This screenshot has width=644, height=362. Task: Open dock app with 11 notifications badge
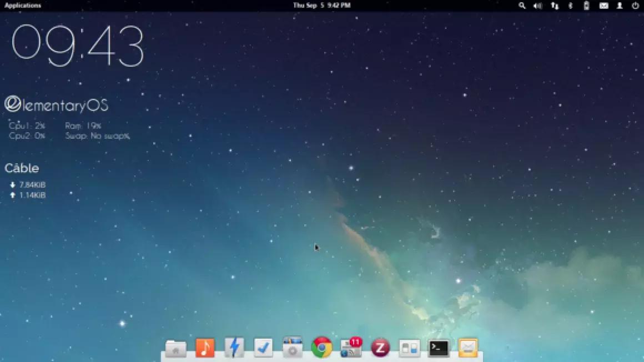tap(351, 348)
